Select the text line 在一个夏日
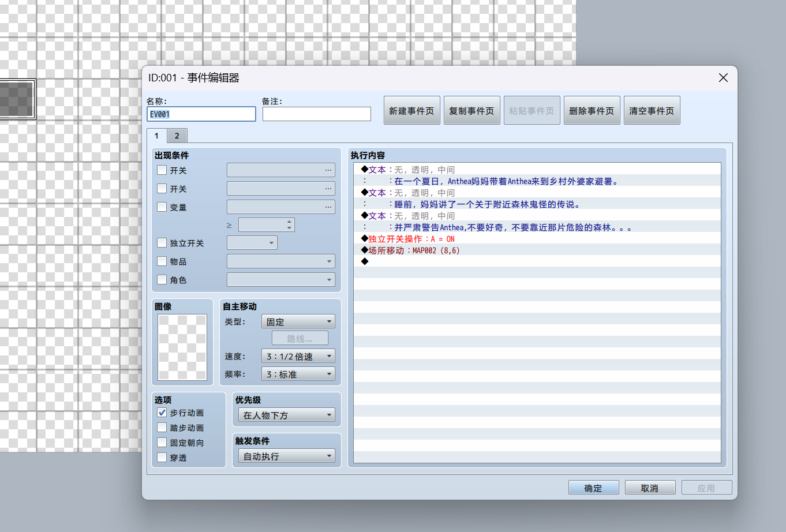This screenshot has height=532, width=786. [x=537, y=181]
